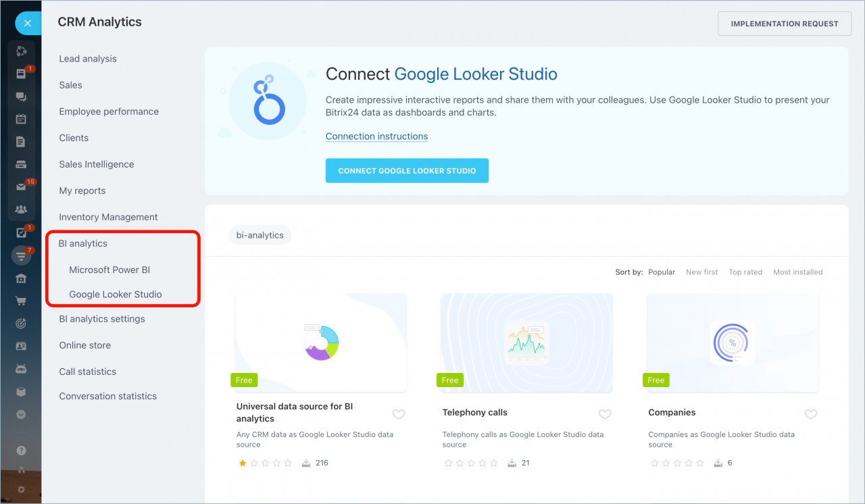Select My reports in the menu
This screenshot has height=504, width=865.
click(x=82, y=191)
